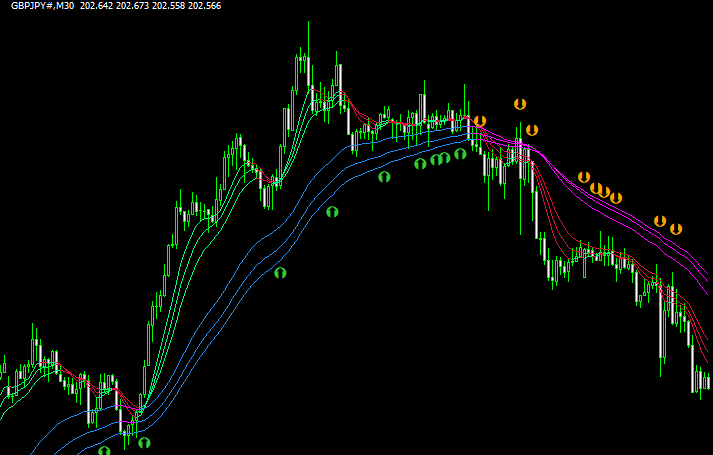Click the last candle at the right edge
The height and width of the screenshot is (455, 713).
(708, 381)
